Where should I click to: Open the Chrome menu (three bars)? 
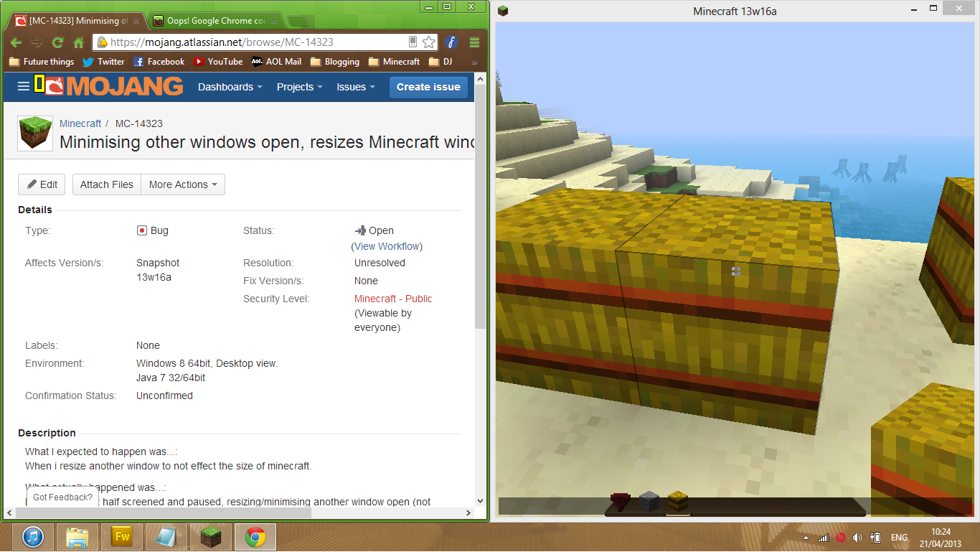474,42
